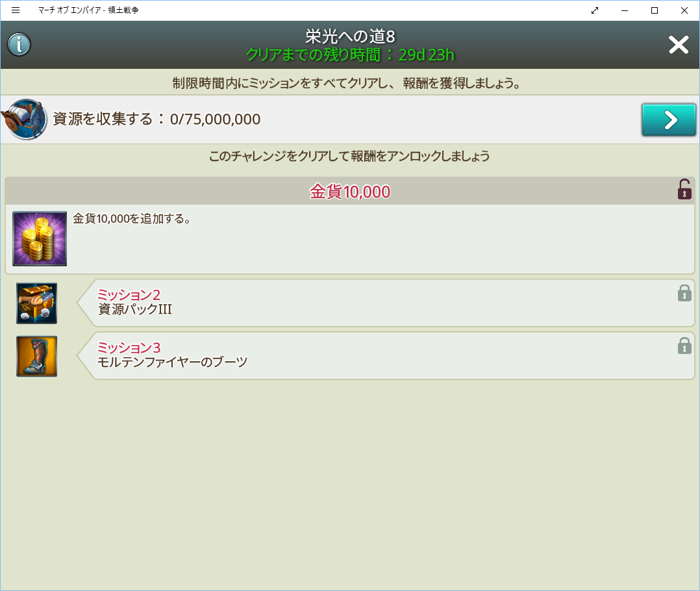The width and height of the screenshot is (700, 591).
Task: Maximize the マーチ オブ エンパイア window
Action: (655, 10)
